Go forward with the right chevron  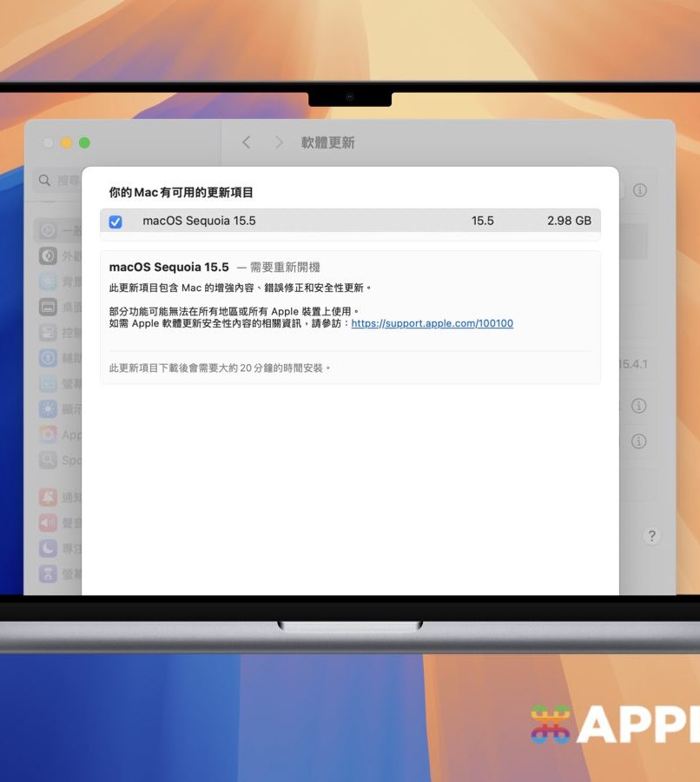pyautogui.click(x=279, y=142)
